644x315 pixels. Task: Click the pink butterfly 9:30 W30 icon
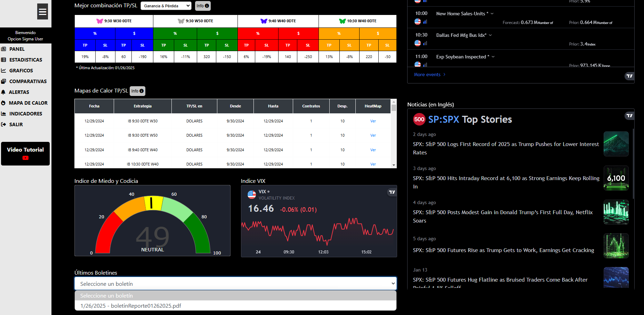100,21
